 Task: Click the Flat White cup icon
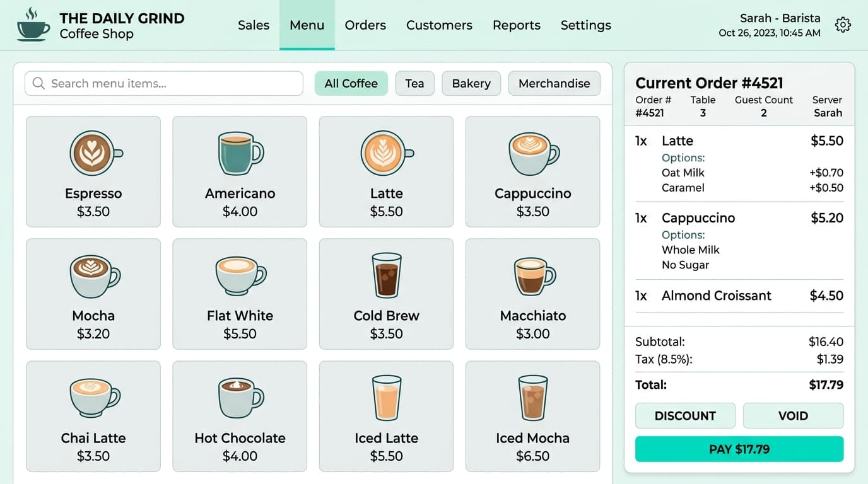tap(241, 275)
